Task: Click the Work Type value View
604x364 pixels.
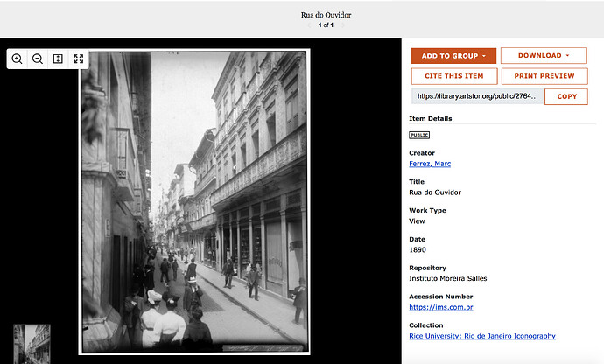Action: pyautogui.click(x=417, y=221)
